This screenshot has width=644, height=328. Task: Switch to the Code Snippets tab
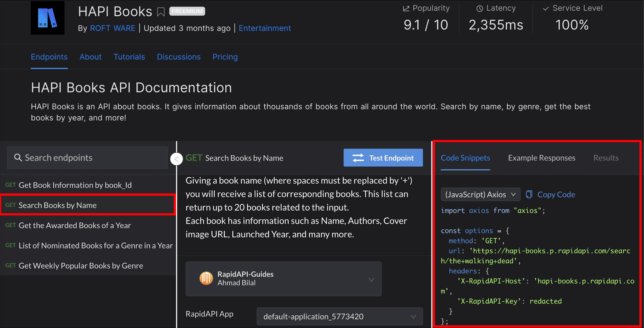pyautogui.click(x=465, y=158)
